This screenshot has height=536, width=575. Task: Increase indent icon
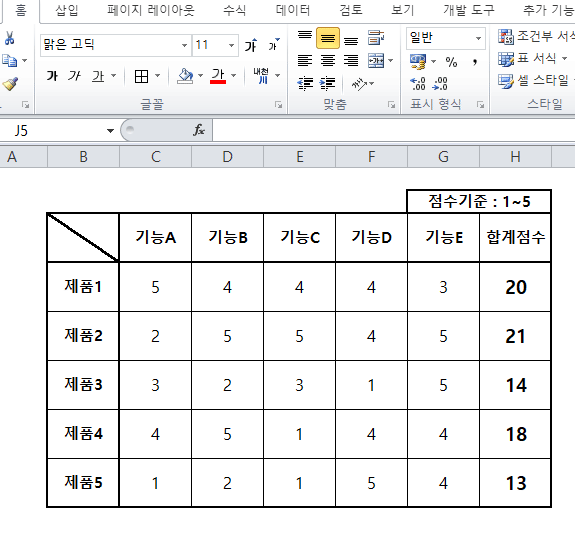[327, 84]
